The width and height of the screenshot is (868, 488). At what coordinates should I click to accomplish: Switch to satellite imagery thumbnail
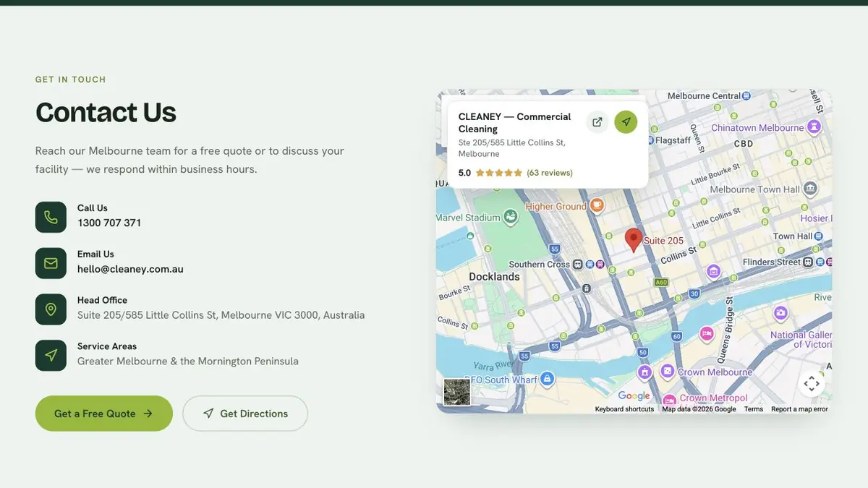pos(456,392)
